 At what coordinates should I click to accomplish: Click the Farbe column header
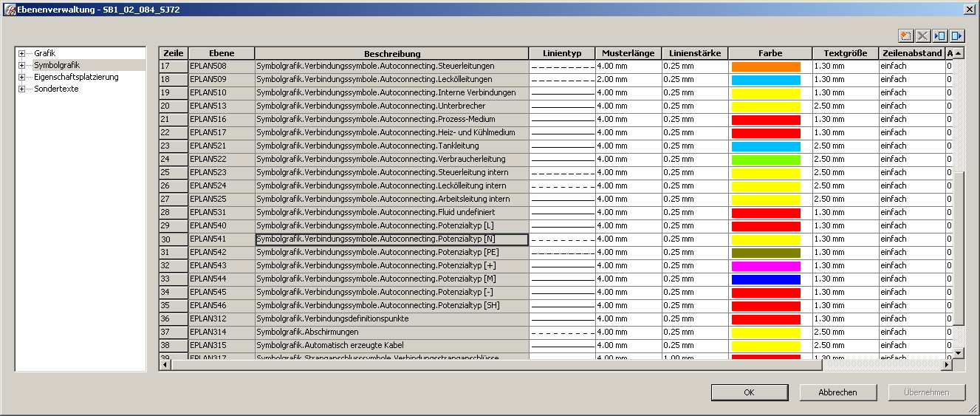coord(770,53)
